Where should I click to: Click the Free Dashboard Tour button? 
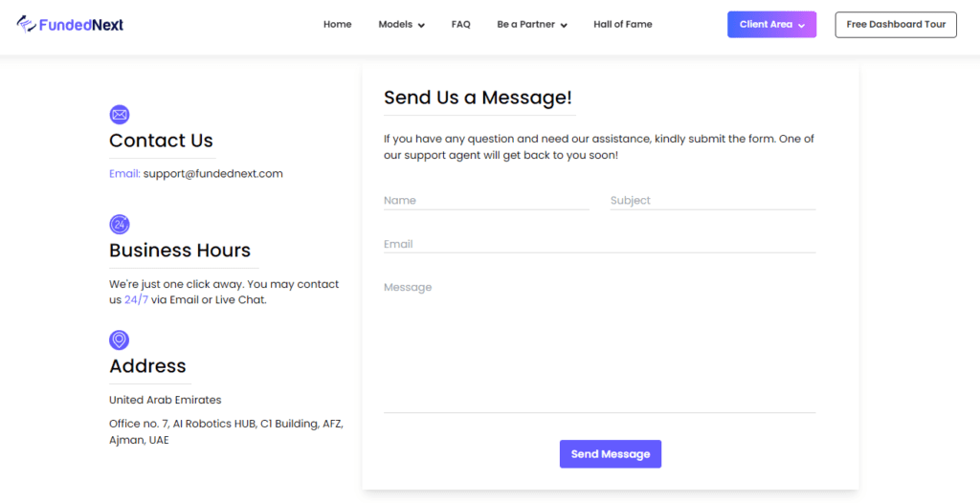pos(896,24)
